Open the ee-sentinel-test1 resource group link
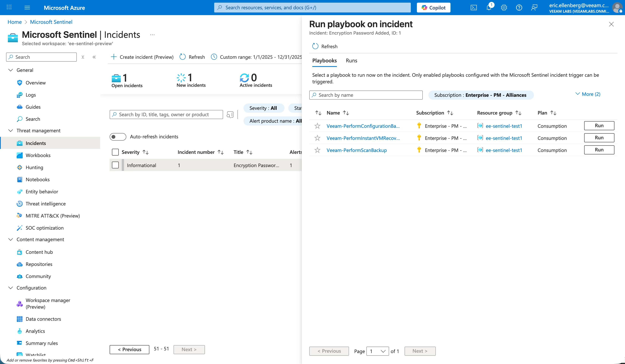 point(503,126)
